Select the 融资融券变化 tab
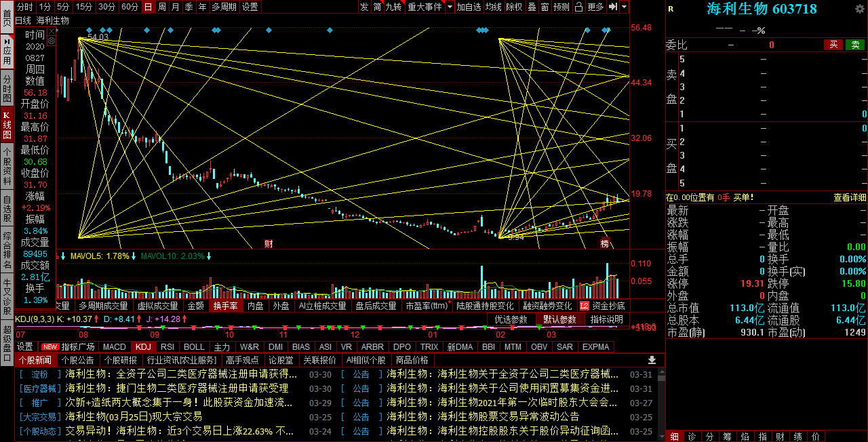868x442 pixels. click(547, 306)
